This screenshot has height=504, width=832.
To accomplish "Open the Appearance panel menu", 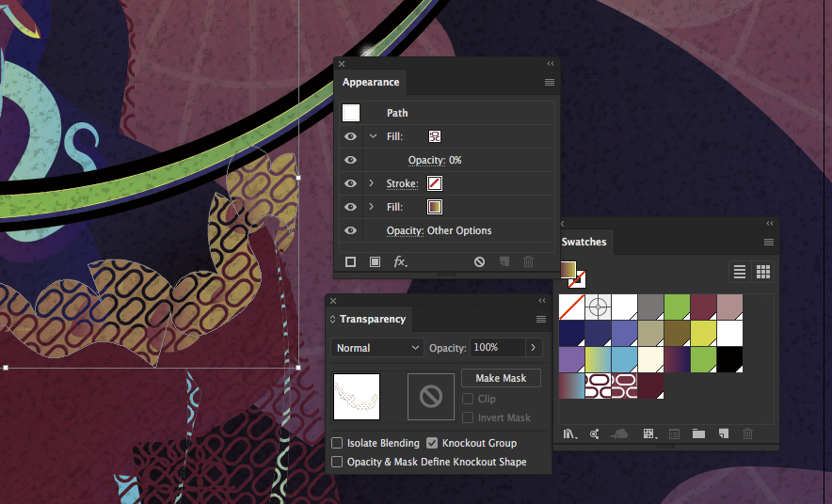I will pos(549,83).
